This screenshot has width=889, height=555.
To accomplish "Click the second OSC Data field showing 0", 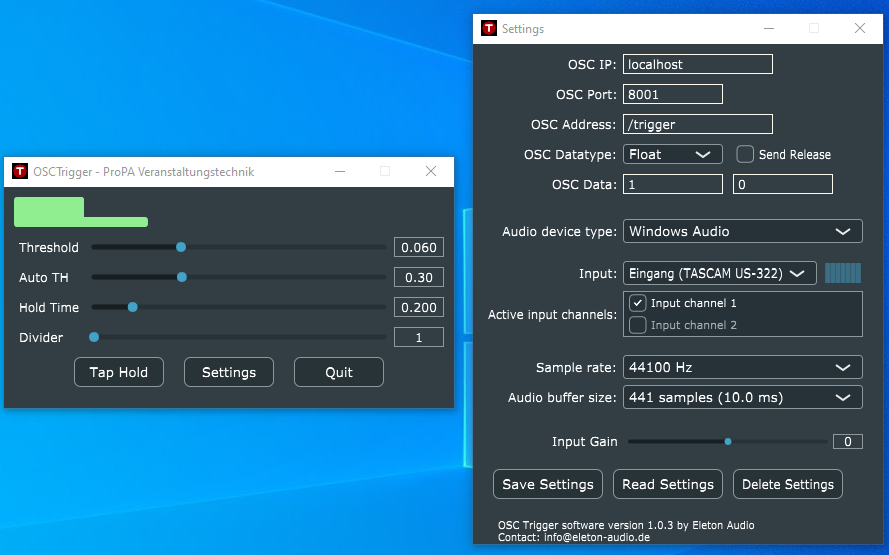I will (x=782, y=184).
